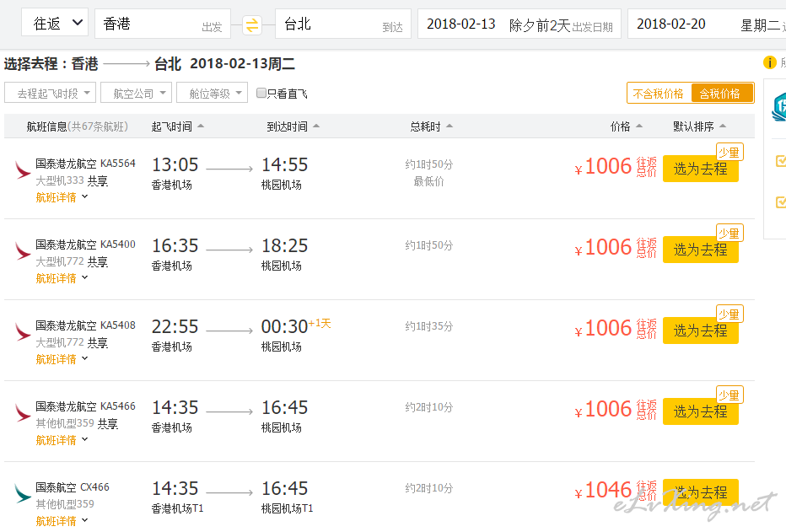Click the yellow info icon at right

click(769, 62)
